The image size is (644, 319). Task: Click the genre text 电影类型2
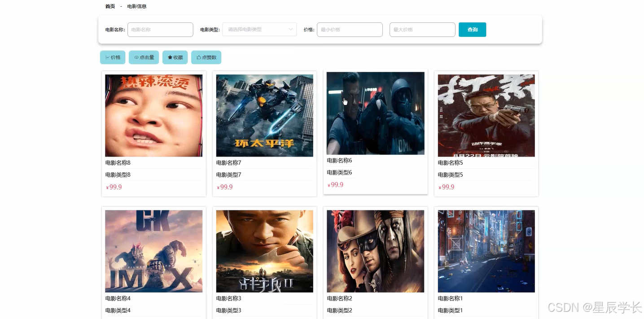[x=340, y=310]
